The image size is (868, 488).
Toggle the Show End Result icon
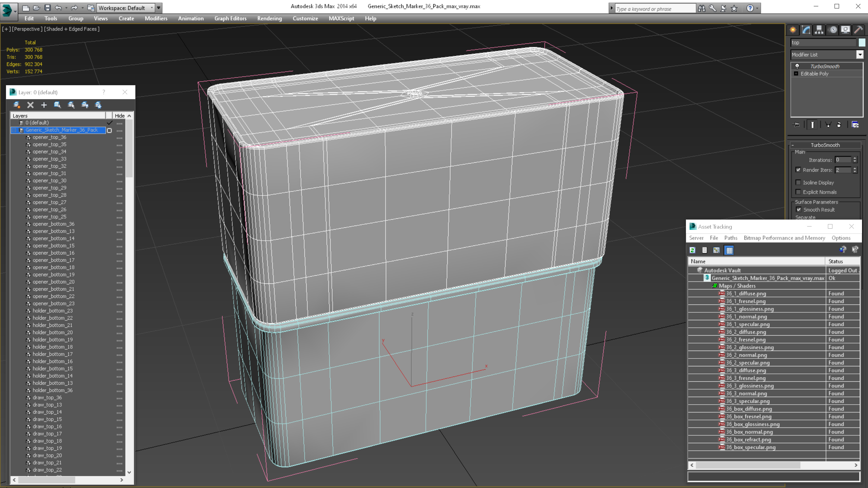tap(813, 125)
